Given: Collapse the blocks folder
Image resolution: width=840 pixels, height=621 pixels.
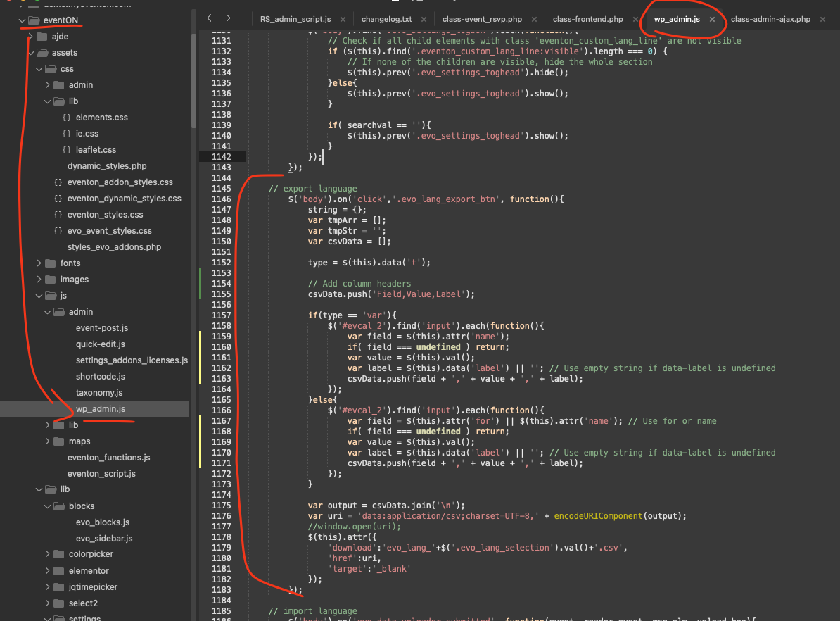Looking at the screenshot, I should 47,506.
